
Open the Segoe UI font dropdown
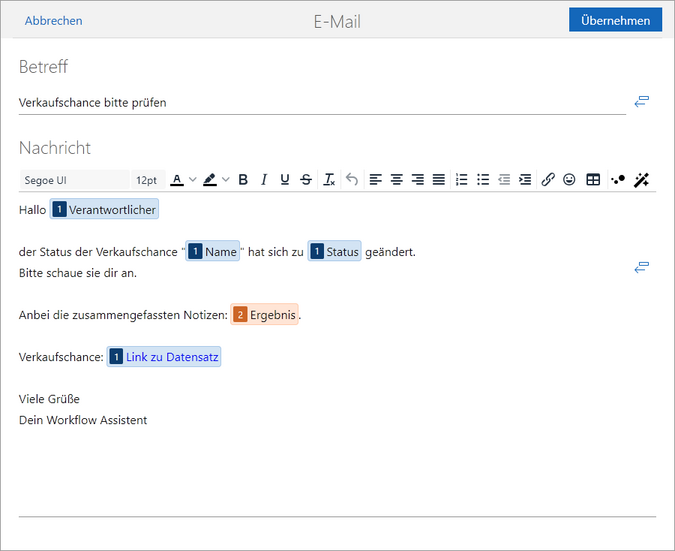pos(70,180)
